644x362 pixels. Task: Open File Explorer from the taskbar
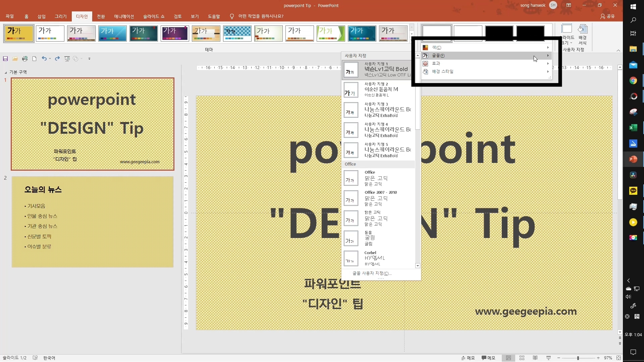click(x=633, y=49)
